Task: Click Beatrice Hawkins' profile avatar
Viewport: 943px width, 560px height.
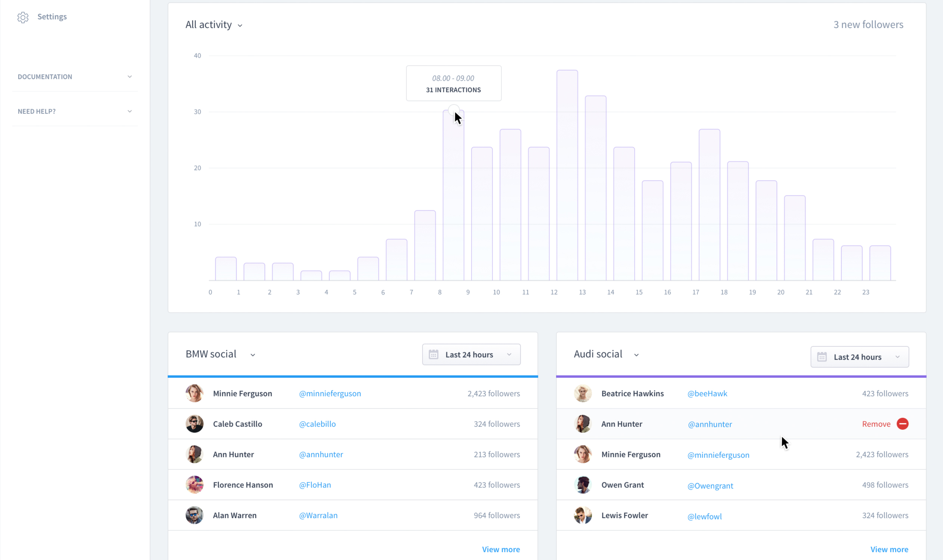Action: click(583, 393)
